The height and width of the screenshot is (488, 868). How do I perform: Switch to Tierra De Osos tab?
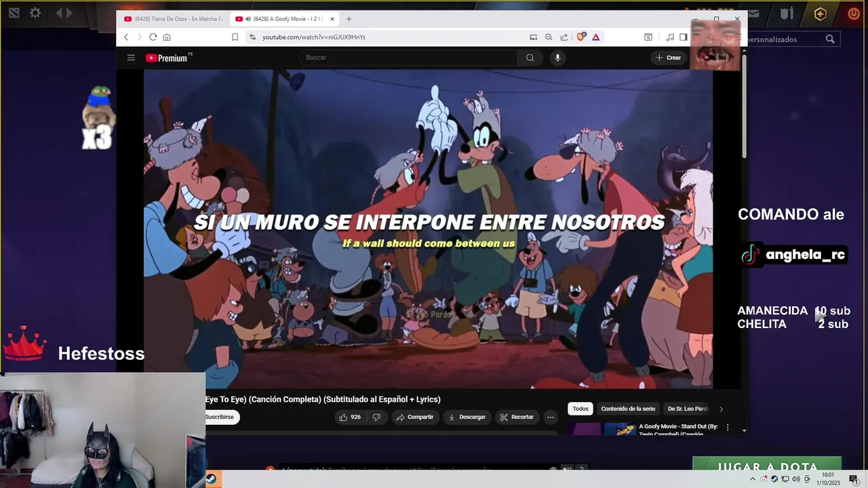(174, 19)
